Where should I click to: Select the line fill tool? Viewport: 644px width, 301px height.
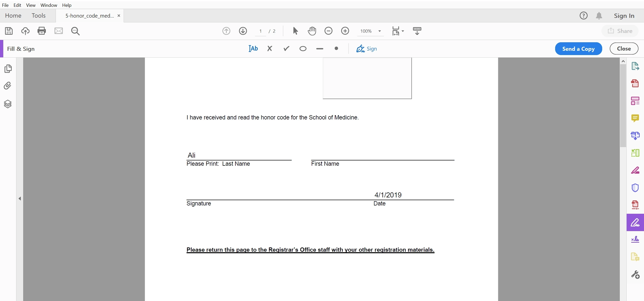click(x=319, y=49)
